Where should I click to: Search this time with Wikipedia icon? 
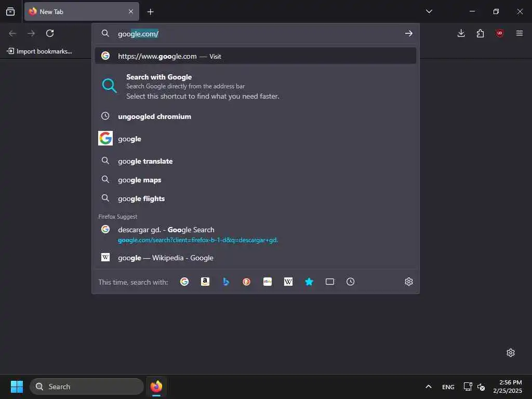click(288, 282)
